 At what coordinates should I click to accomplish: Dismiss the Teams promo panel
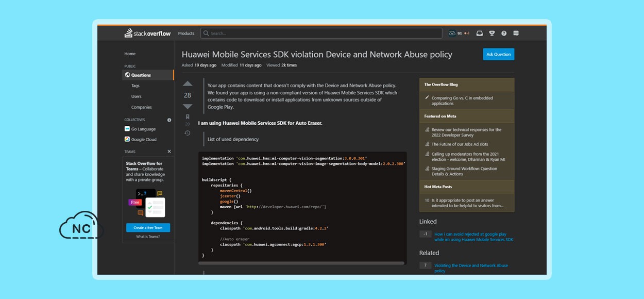pos(169,152)
